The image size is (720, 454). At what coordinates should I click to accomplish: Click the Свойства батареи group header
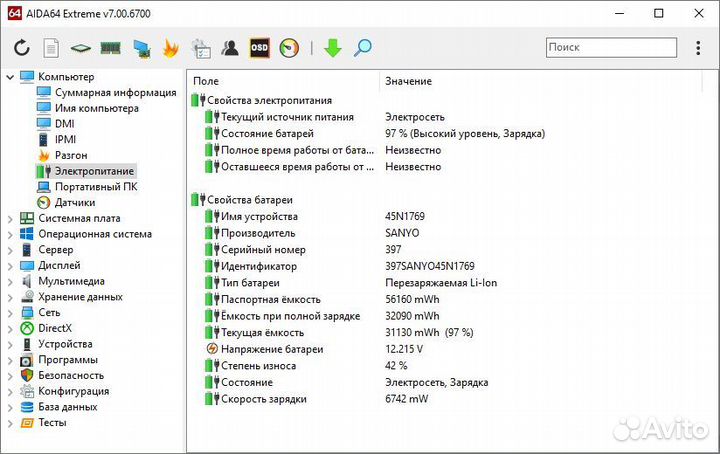click(x=242, y=200)
